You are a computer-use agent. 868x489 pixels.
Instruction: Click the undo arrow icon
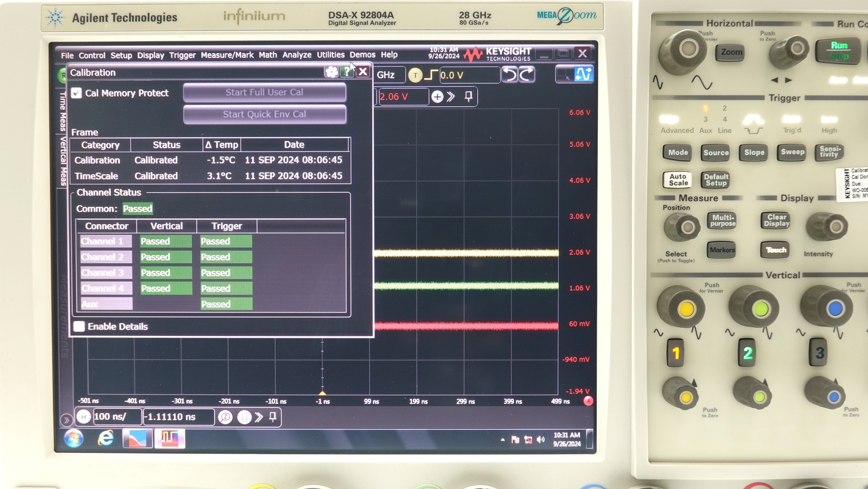[509, 74]
